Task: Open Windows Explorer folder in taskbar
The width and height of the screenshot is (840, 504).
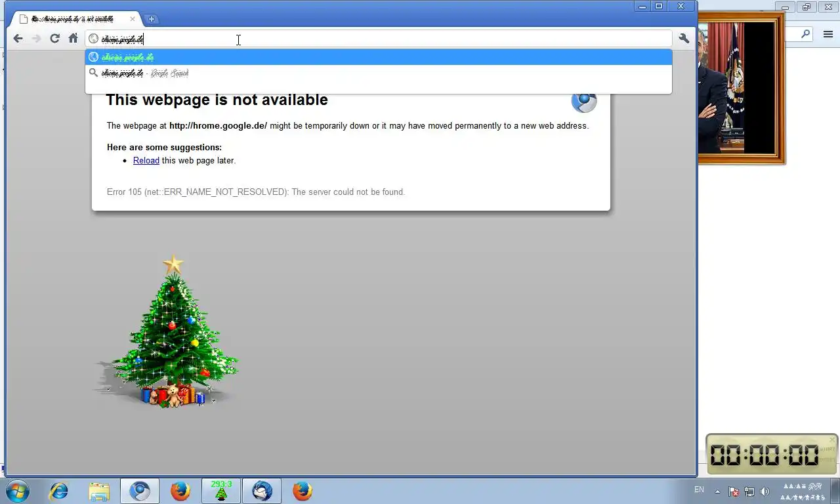Action: [99, 491]
